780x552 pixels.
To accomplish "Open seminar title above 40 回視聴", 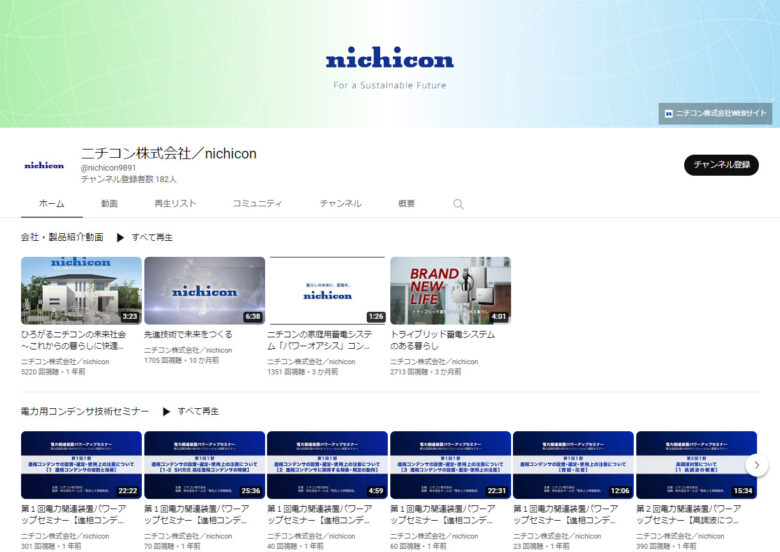I will 320,515.
